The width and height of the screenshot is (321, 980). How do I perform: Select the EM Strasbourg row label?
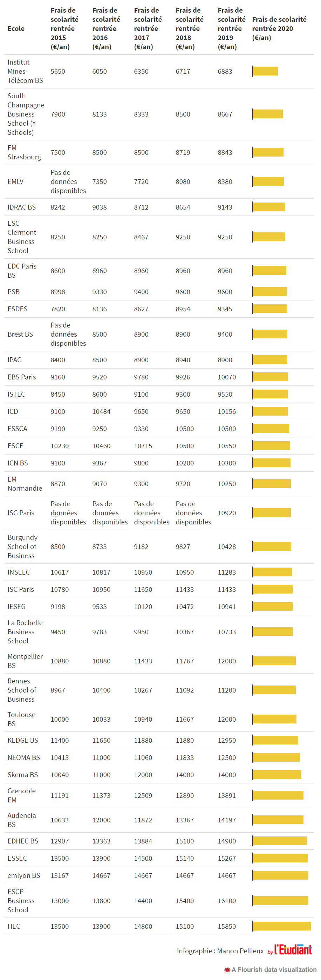tap(24, 152)
